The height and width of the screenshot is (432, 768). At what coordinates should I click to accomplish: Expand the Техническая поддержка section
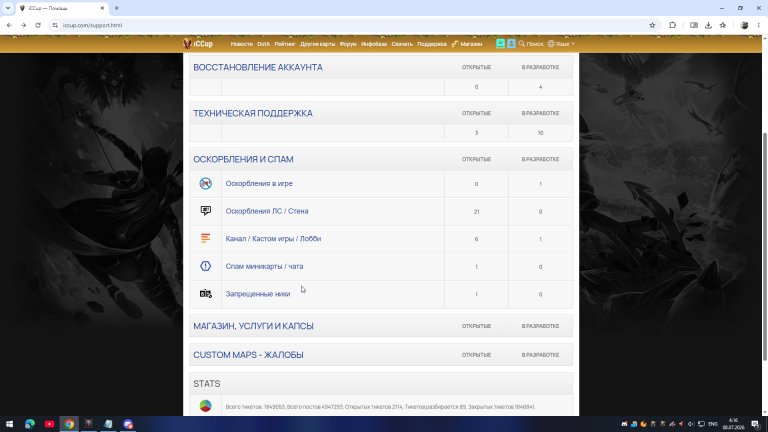click(x=253, y=114)
